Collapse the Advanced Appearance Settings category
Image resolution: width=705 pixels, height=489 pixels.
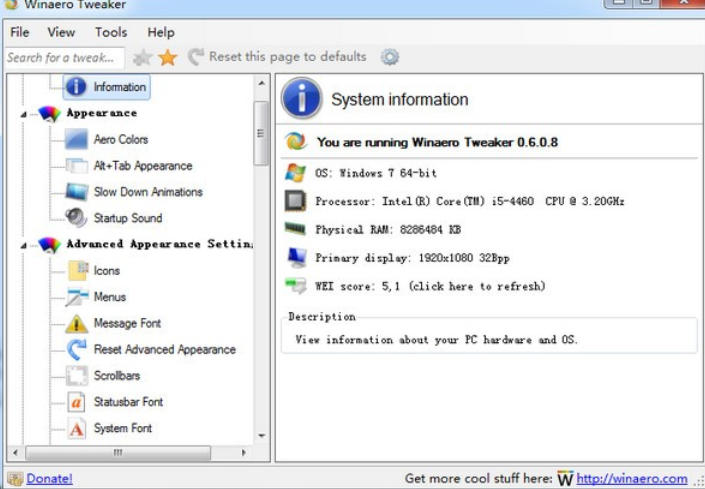tap(24, 245)
